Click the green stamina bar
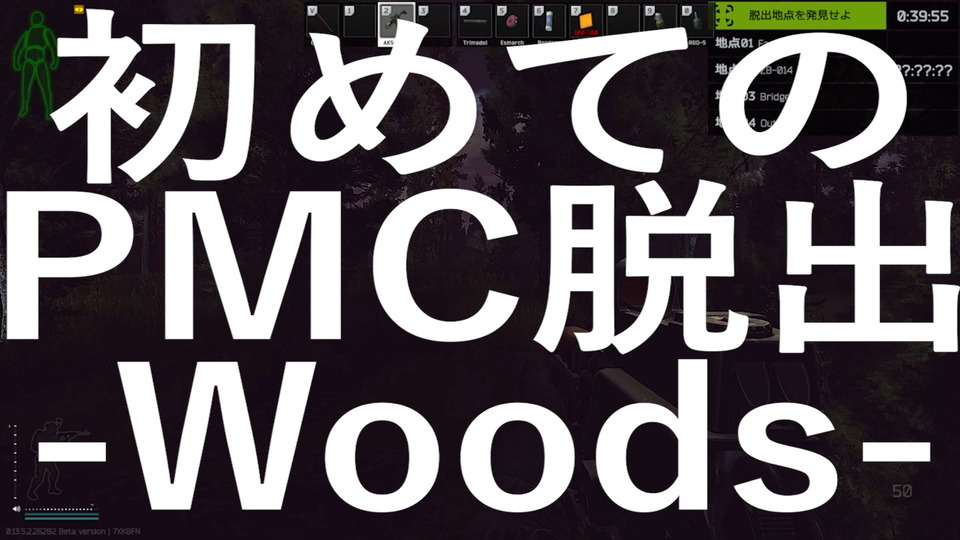This screenshot has width=960, height=540. click(61, 517)
